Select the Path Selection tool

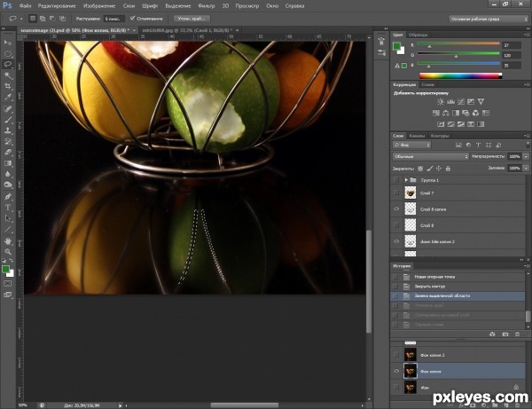[7, 218]
